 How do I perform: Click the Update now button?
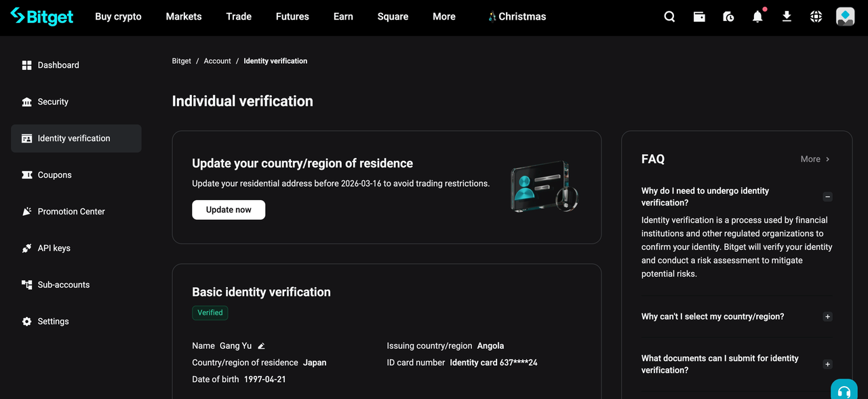[229, 210]
